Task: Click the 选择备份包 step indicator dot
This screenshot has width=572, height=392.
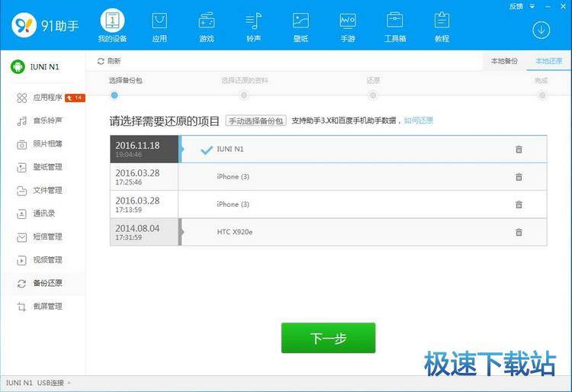Action: click(x=114, y=95)
